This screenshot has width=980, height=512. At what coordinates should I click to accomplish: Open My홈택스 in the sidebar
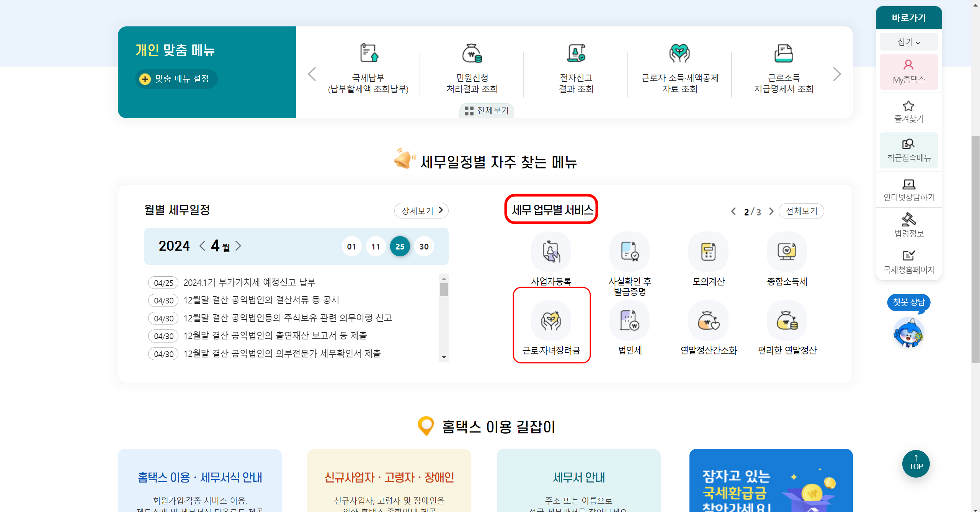coord(909,72)
